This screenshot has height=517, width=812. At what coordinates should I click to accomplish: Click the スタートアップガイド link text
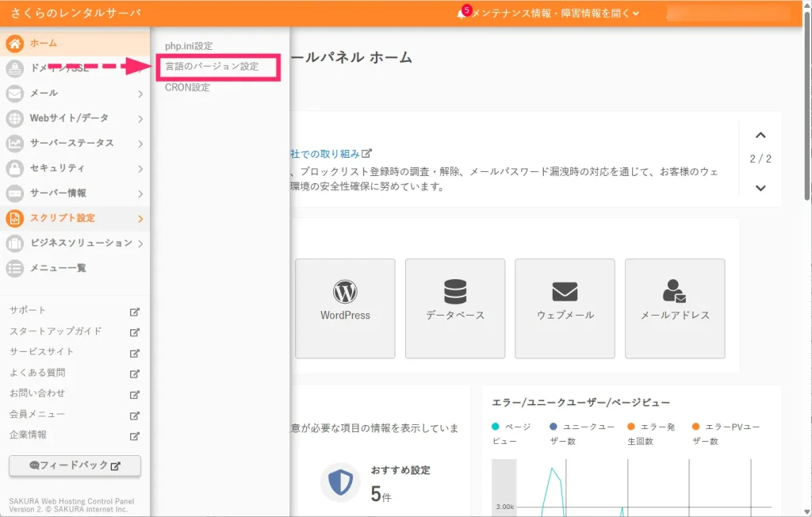pyautogui.click(x=56, y=331)
